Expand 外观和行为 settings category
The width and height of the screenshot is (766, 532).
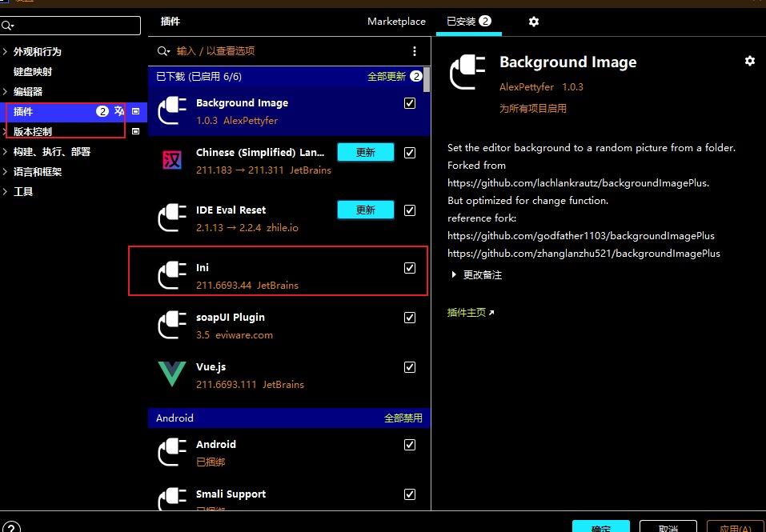click(x=4, y=51)
